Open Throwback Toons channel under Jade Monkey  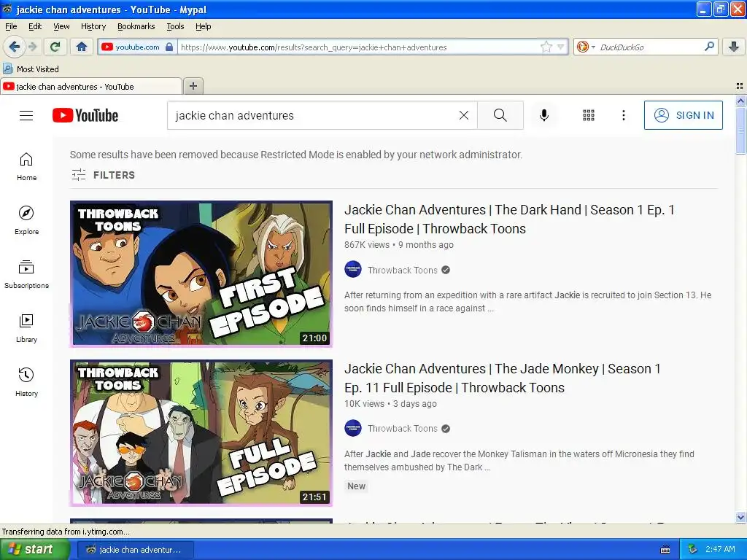(x=403, y=429)
